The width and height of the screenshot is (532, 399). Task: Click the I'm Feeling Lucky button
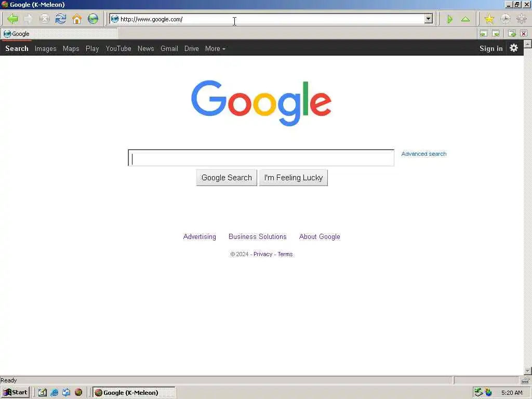(x=294, y=178)
